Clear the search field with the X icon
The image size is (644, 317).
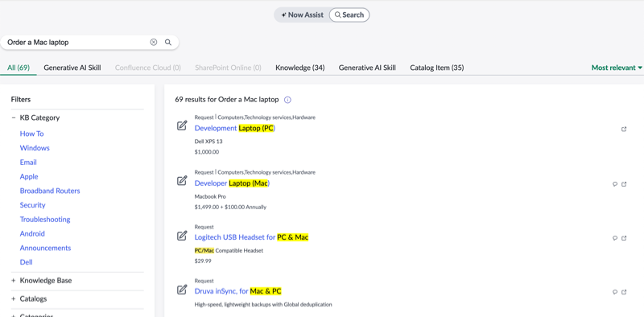(x=154, y=42)
